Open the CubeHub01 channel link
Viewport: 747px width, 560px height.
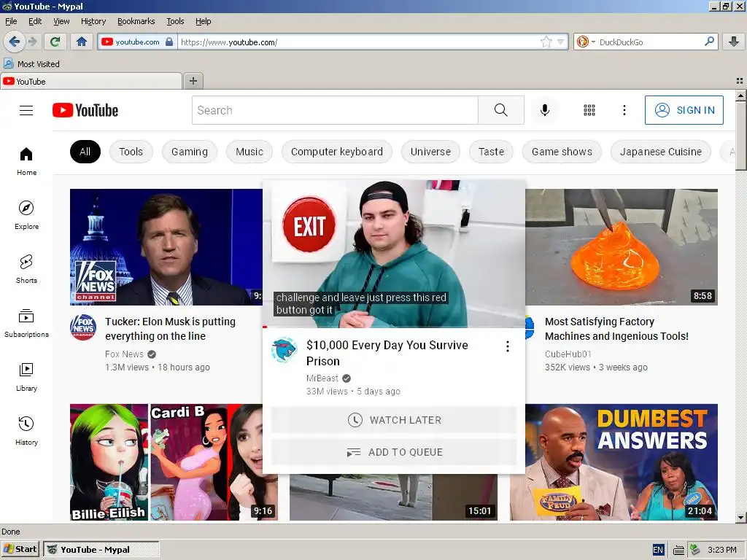[568, 354]
